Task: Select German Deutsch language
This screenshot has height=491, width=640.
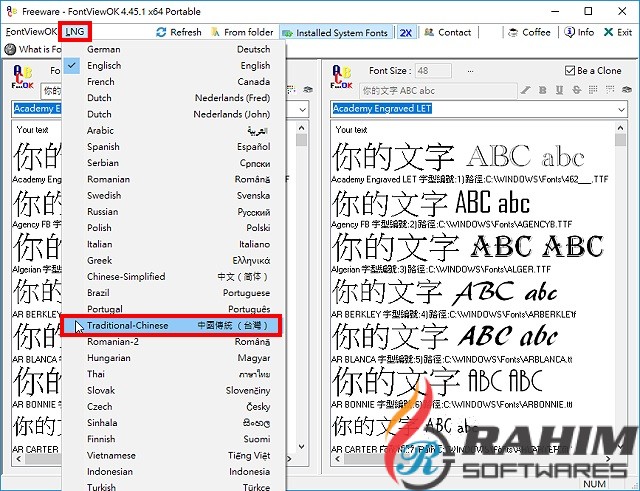Action: click(x=173, y=49)
